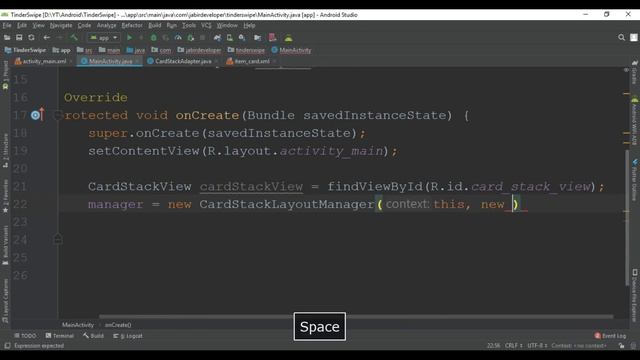Image resolution: width=640 pixels, height=360 pixels.
Task: Click the main breadcrumb folder
Action: 109,50
